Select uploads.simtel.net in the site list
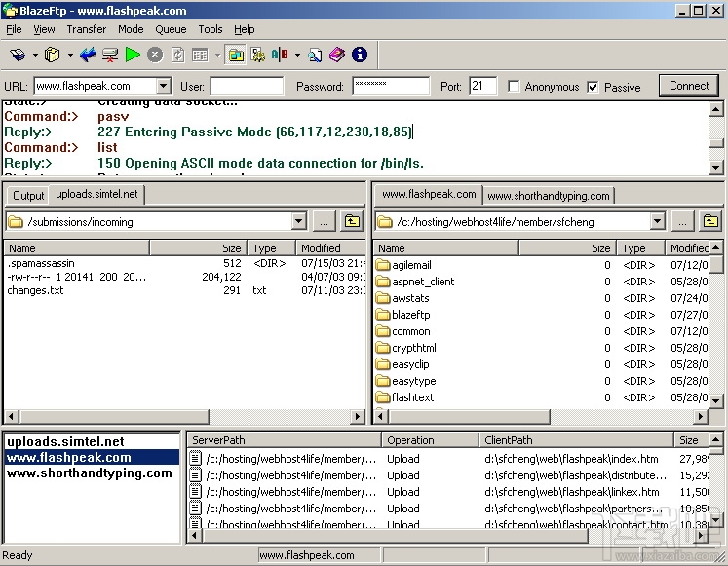The height and width of the screenshot is (566, 728). (65, 441)
